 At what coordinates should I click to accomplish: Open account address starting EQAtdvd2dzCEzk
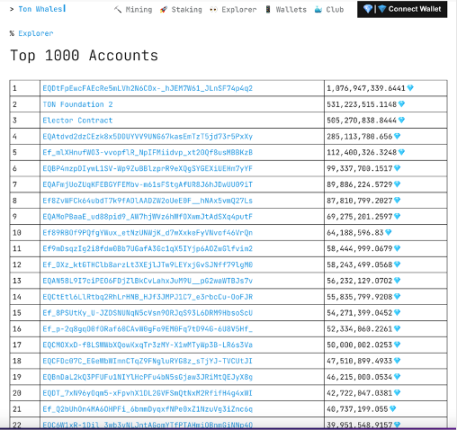tap(147, 136)
